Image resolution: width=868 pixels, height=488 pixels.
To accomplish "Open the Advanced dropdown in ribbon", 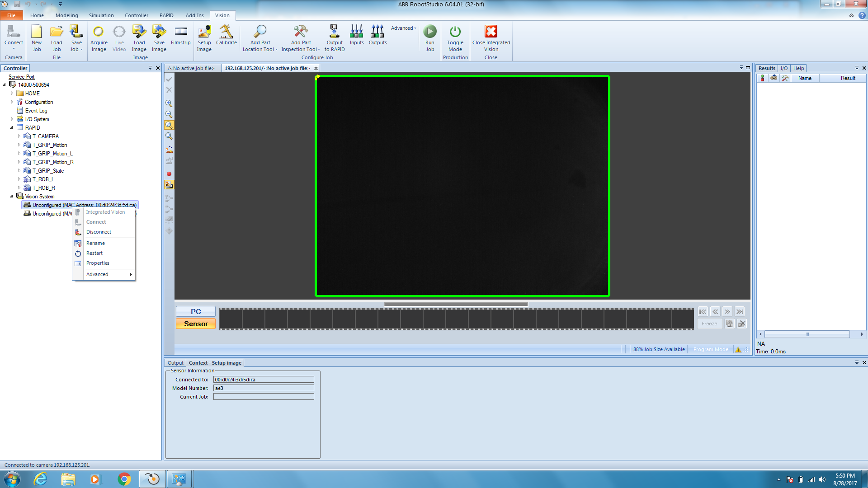I will pos(403,28).
